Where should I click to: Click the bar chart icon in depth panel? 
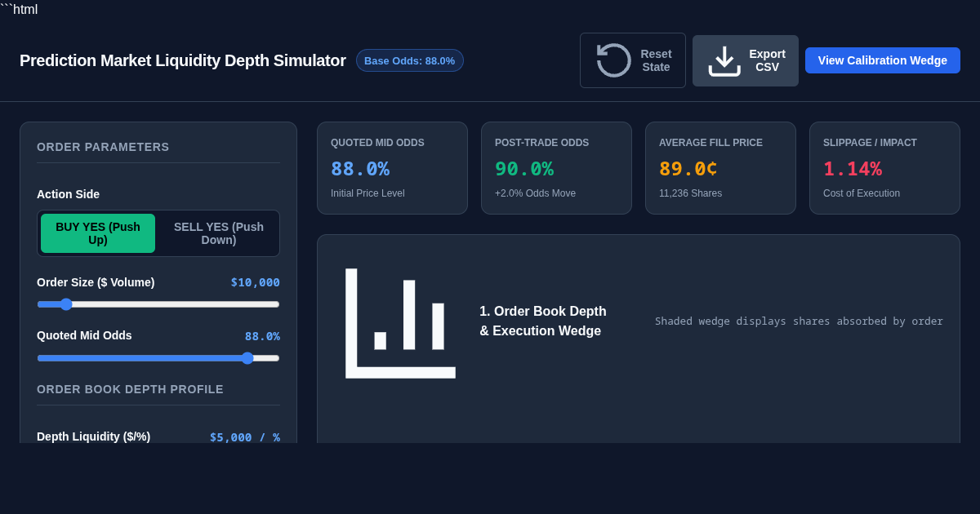tap(400, 323)
